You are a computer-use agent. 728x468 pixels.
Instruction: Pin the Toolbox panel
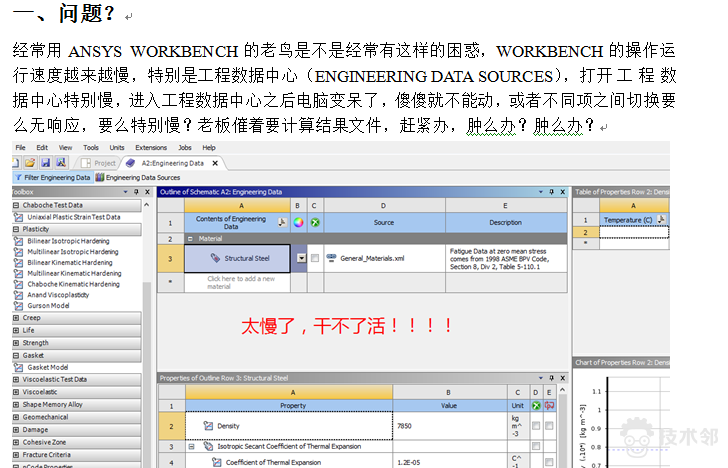point(136,192)
